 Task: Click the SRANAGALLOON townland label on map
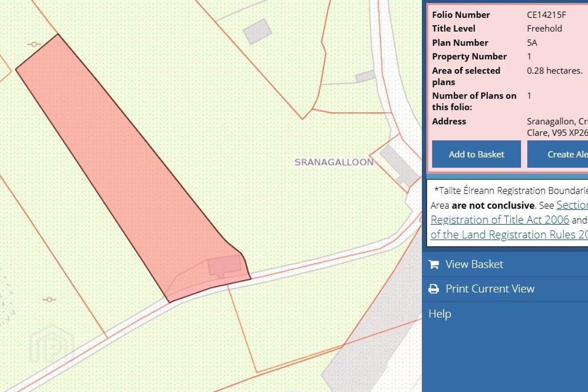(x=334, y=162)
